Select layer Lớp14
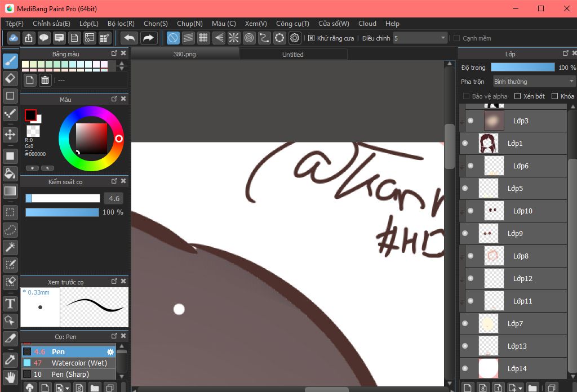The height and width of the screenshot is (392, 577). [513, 368]
